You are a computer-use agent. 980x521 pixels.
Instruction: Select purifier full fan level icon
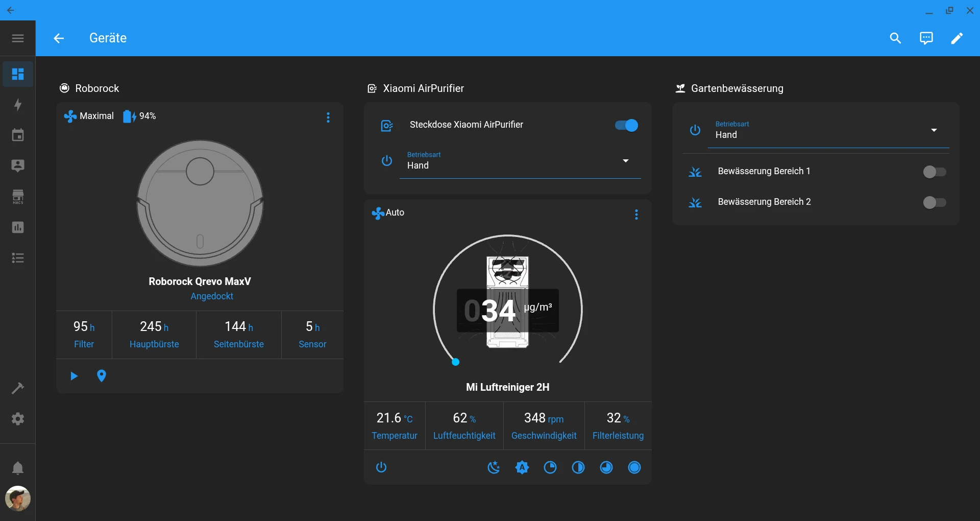point(634,467)
